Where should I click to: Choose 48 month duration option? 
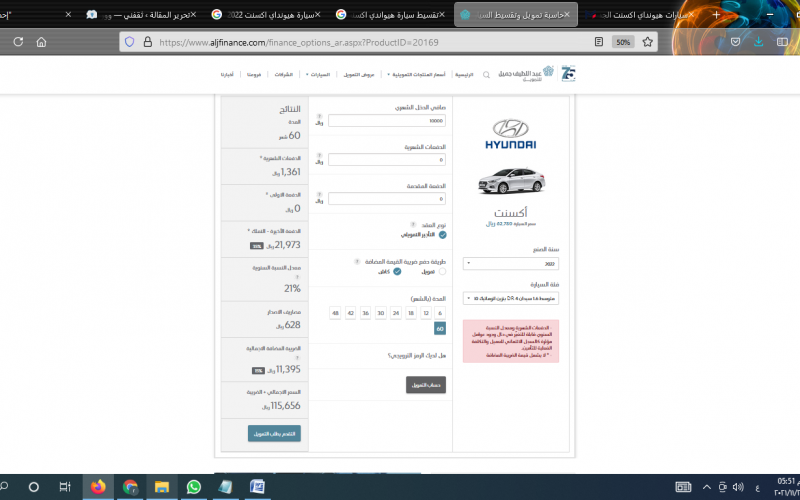click(x=335, y=313)
